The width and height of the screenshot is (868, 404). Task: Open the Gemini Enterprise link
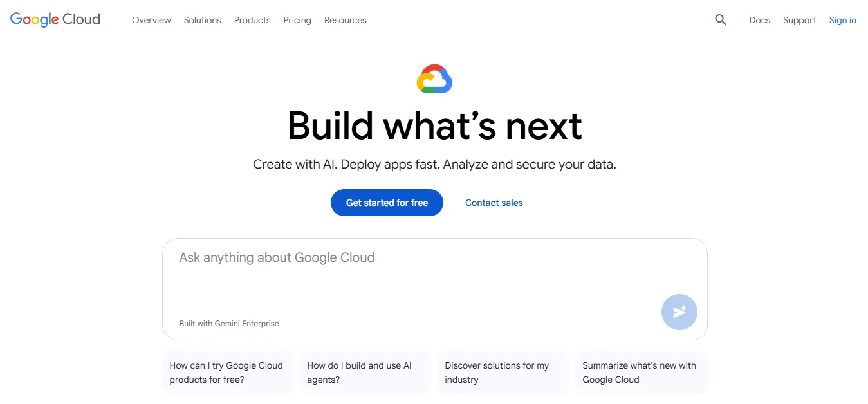point(246,323)
